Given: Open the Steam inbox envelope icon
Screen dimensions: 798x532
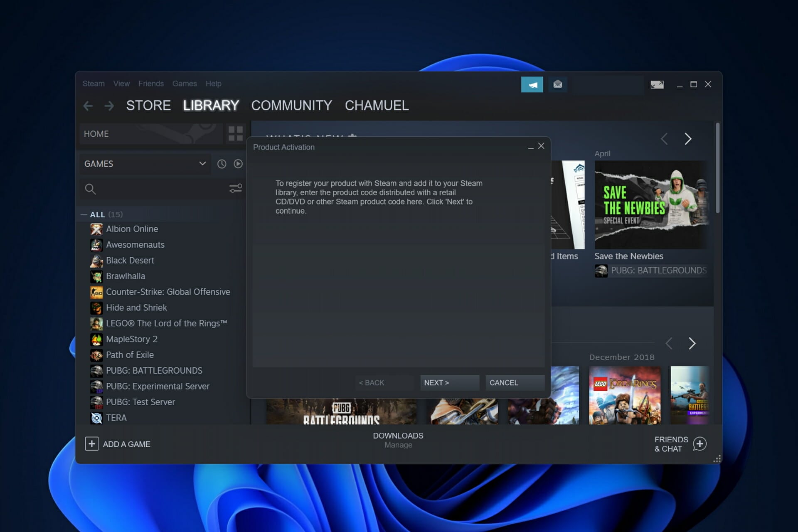Looking at the screenshot, I should (x=558, y=84).
